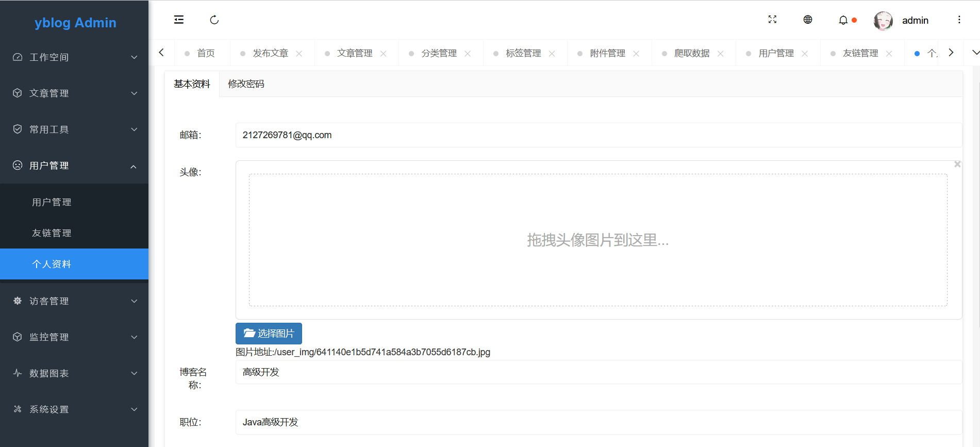Click the 用户管理 smiley face icon
Screen dimensions: 980x447
[18, 165]
